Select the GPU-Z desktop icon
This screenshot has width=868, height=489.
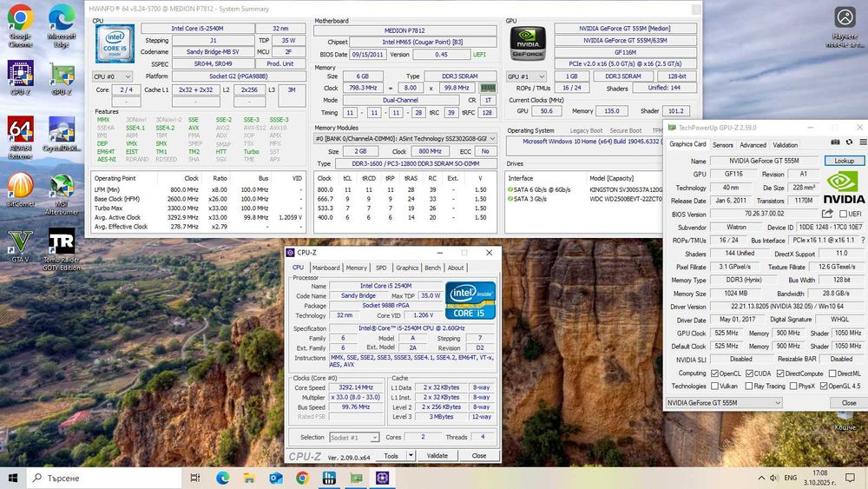[62, 78]
